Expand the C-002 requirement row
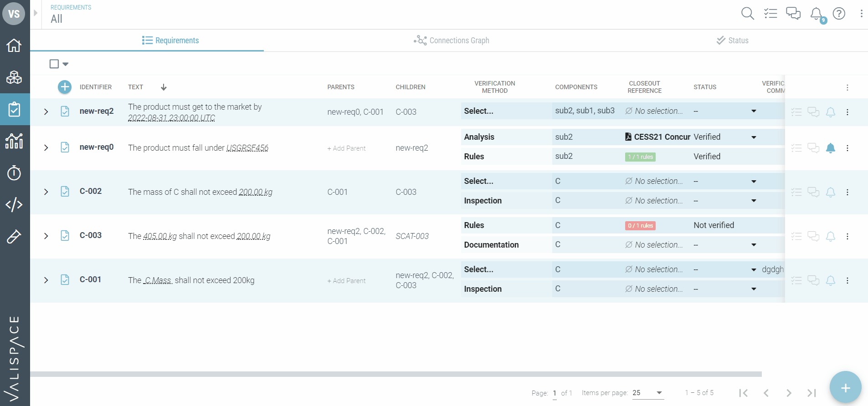Viewport: 868px width, 406px height. [x=46, y=192]
